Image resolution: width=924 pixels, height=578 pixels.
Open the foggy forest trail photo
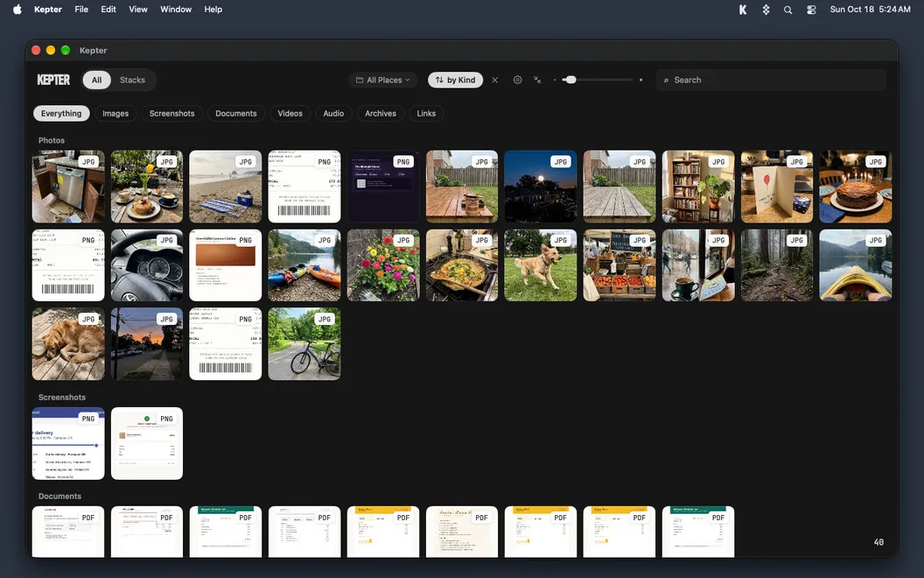pos(777,265)
